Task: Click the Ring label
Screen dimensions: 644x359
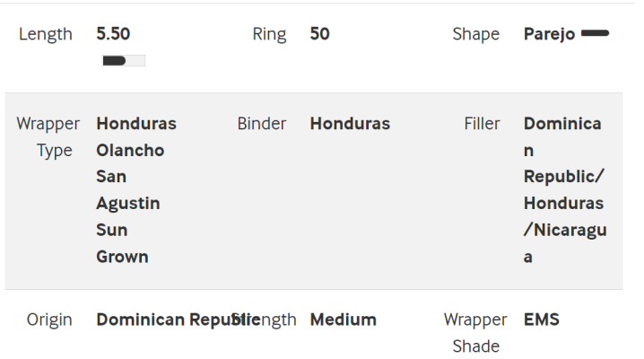Action: [269, 34]
